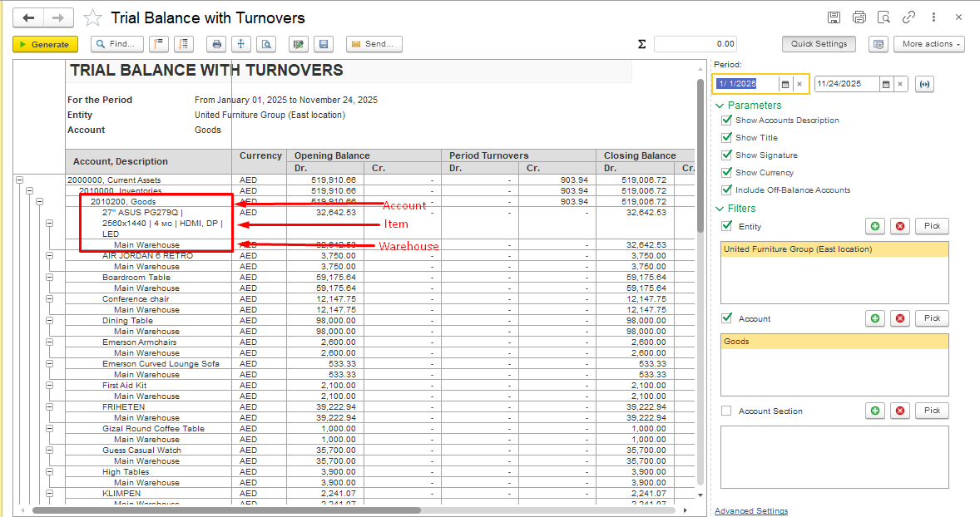Collapse the Parameters section
Screen dimensions: 980x517
[x=720, y=106]
